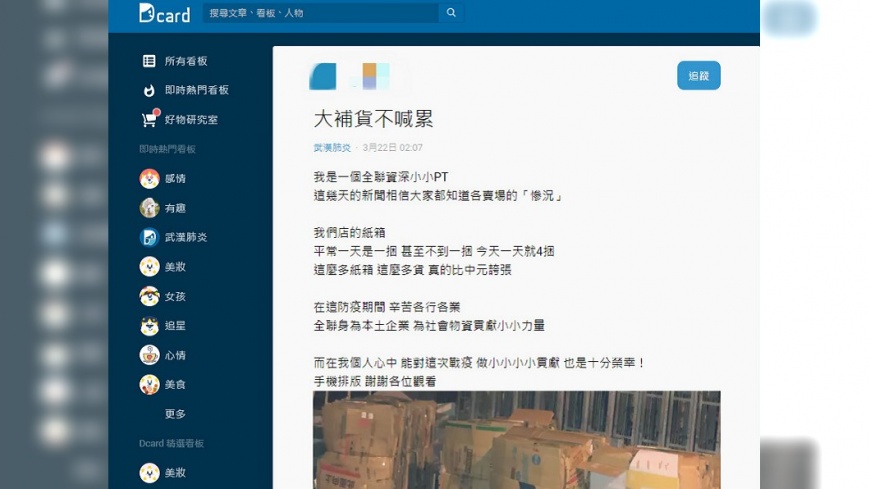Open the 感情 board label
870x489 pixels.
point(175,179)
